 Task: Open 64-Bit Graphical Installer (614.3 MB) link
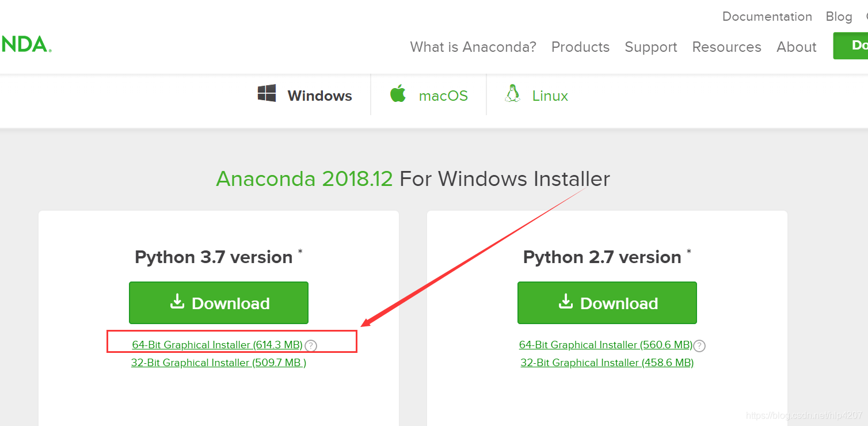217,345
